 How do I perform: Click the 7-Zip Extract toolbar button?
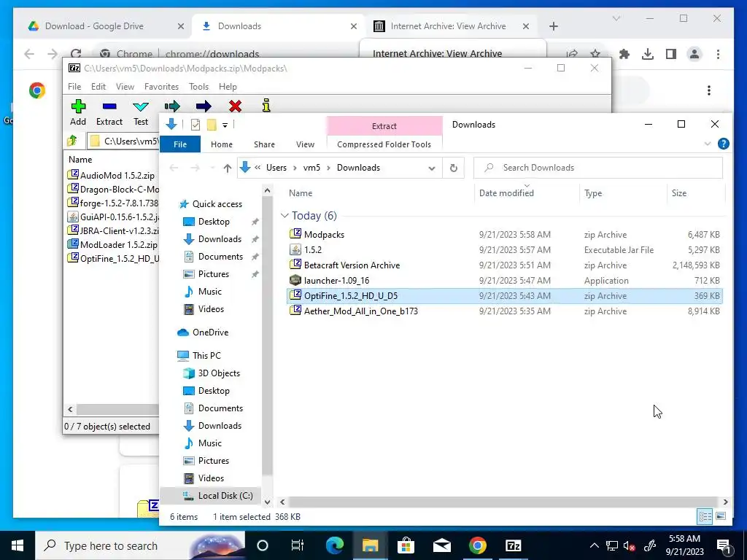[109, 113]
